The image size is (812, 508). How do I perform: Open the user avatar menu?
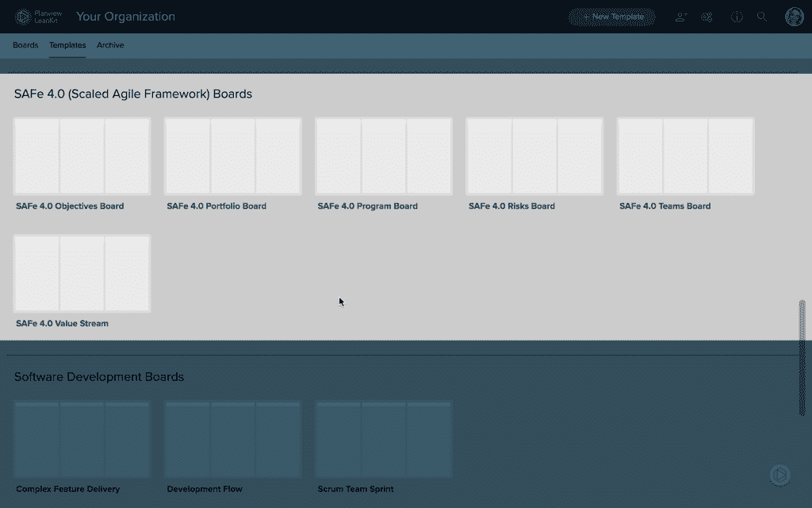click(x=795, y=17)
